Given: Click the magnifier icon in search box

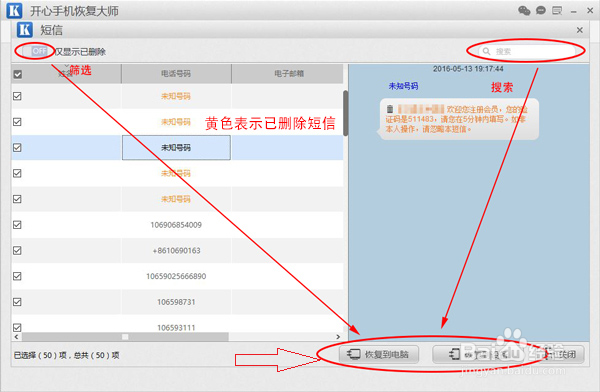Looking at the screenshot, I should tap(486, 51).
